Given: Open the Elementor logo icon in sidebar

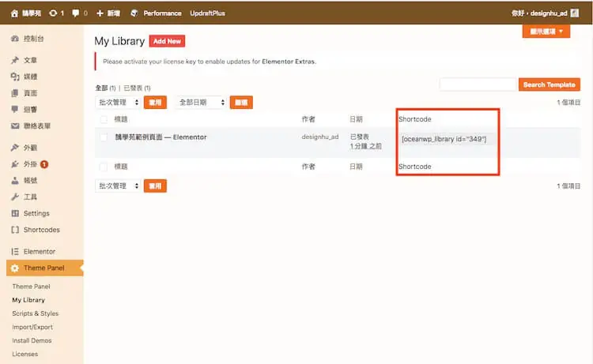Looking at the screenshot, I should pyautogui.click(x=15, y=251).
